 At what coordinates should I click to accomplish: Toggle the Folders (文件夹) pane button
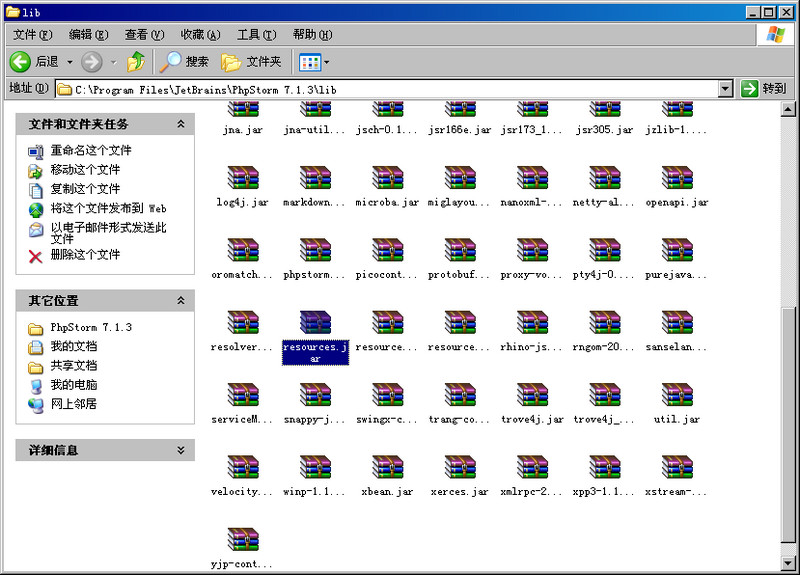tap(251, 62)
